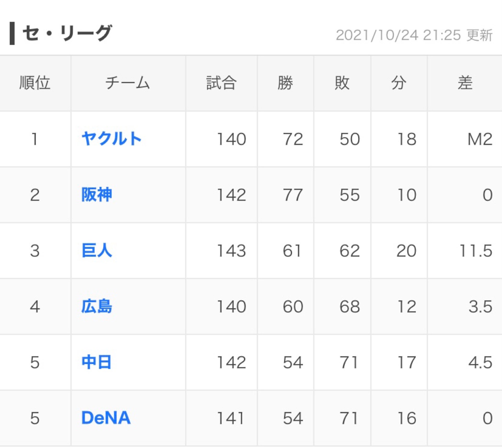
Task: Click the 2021/10/24 21:25 更新 timestamp
Action: point(414,35)
